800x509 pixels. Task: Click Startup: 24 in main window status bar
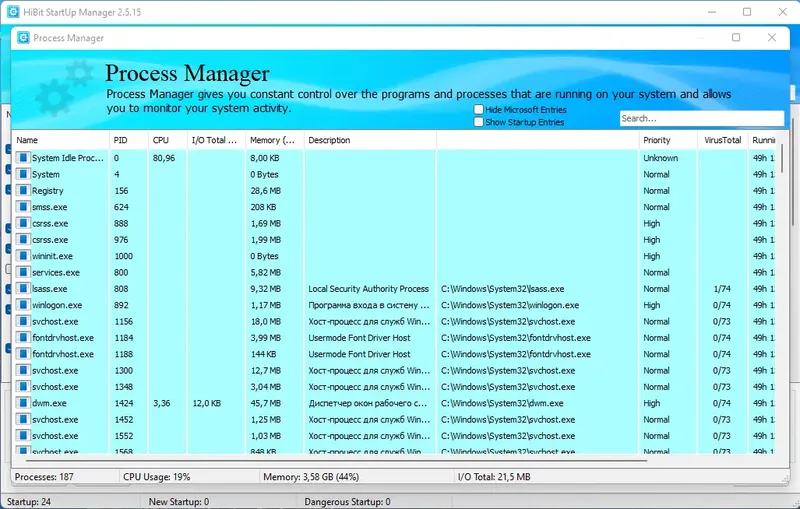tap(29, 502)
